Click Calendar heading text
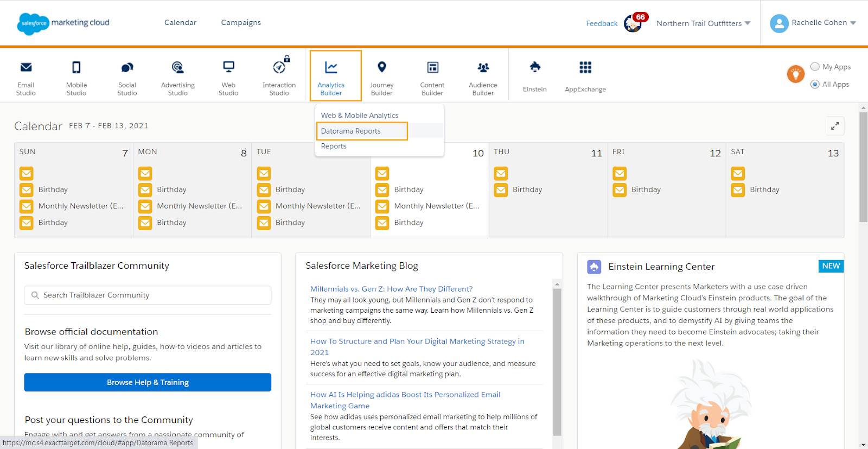The width and height of the screenshot is (868, 449). coord(38,126)
